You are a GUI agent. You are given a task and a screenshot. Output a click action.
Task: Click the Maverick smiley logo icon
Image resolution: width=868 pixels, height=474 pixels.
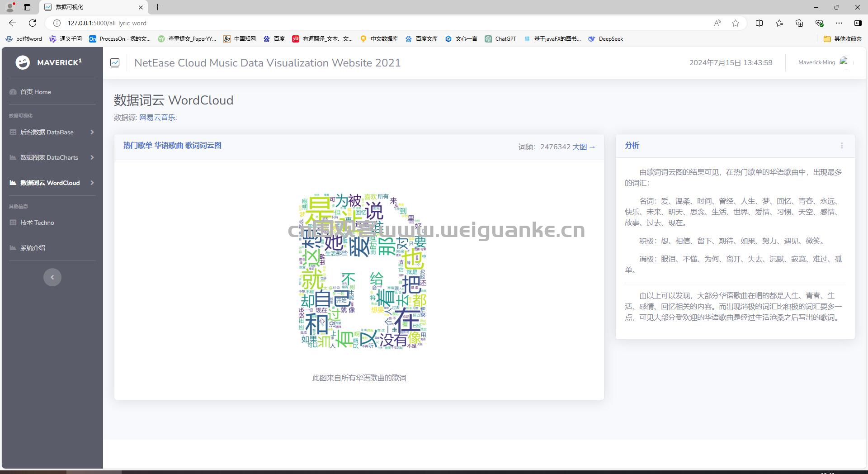(23, 62)
